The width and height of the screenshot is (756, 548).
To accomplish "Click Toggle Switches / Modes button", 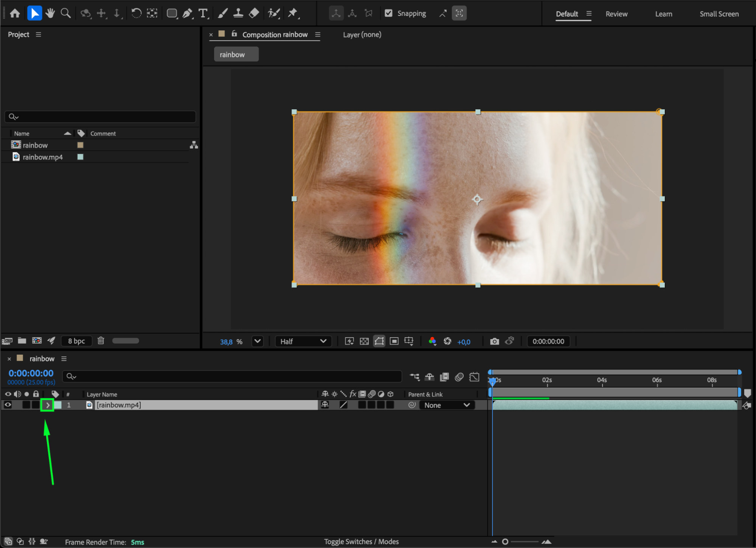I will tap(361, 542).
